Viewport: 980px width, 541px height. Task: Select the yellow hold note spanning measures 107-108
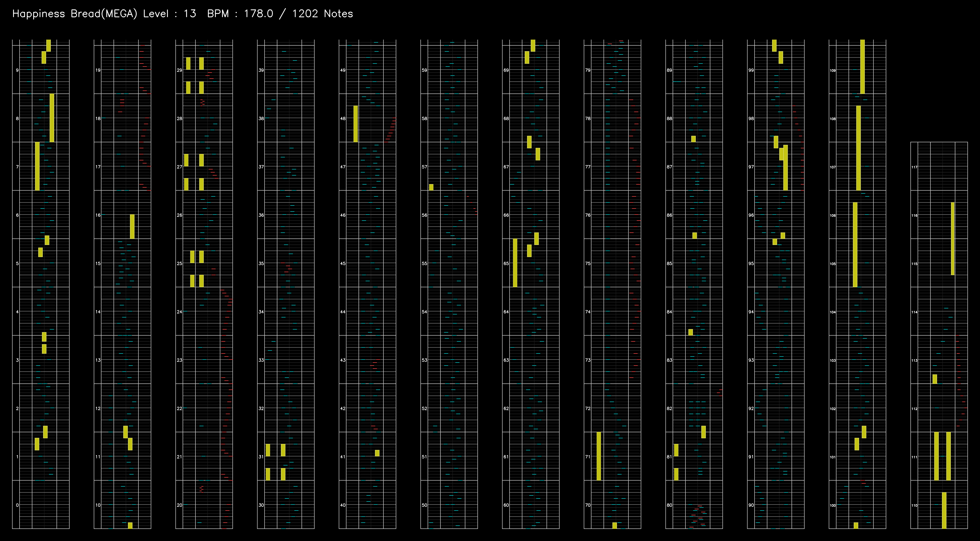point(859,148)
